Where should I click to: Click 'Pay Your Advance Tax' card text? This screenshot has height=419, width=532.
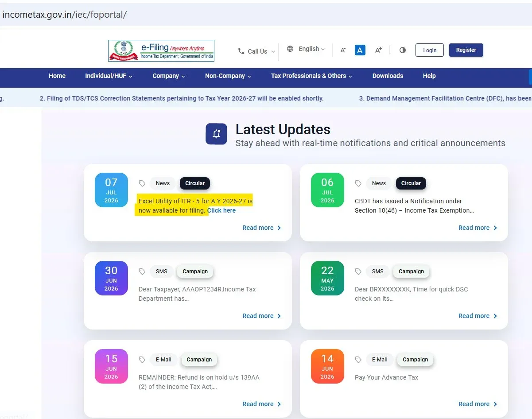point(386,377)
